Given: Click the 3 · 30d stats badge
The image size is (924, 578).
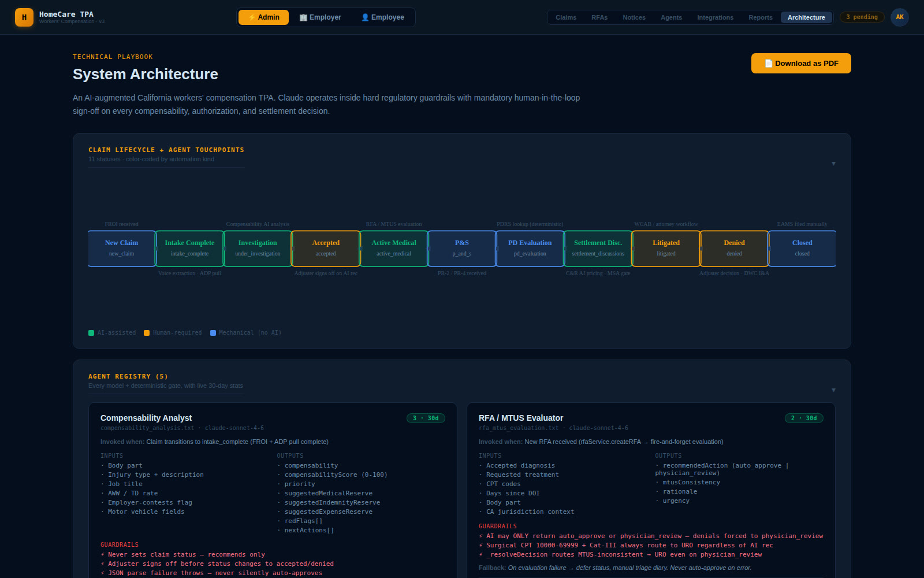Looking at the screenshot, I should click(x=426, y=418).
